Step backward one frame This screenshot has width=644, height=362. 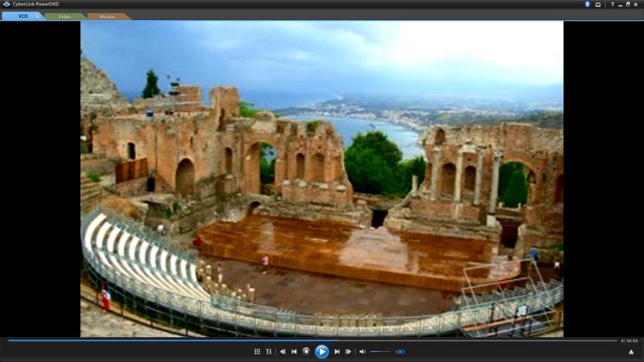(283, 352)
